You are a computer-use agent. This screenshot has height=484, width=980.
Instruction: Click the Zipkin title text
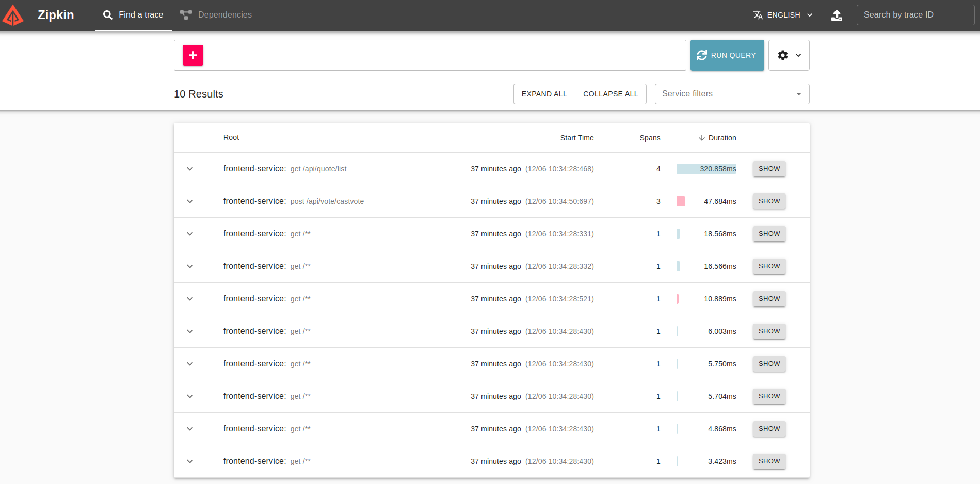coord(56,15)
